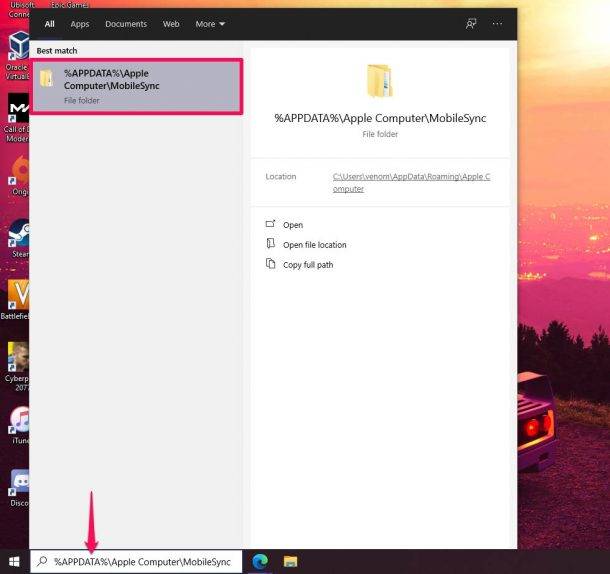
Task: Select the MobileSync best match result
Action: (137, 85)
